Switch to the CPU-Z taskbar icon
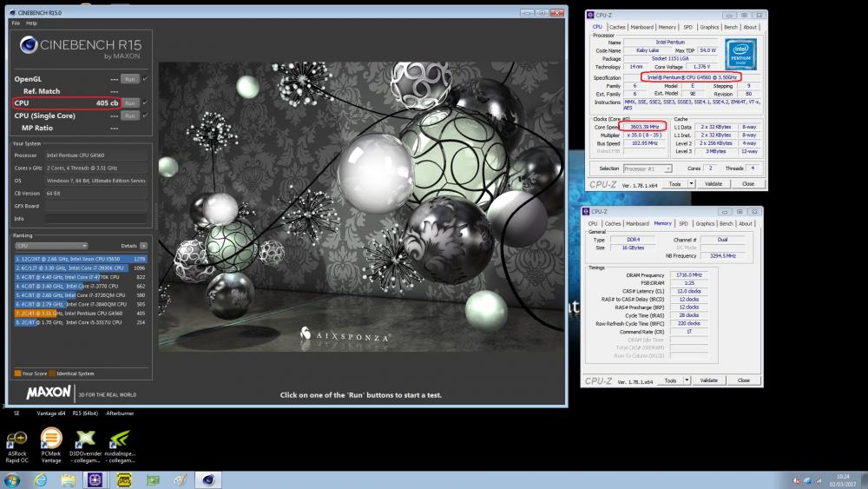This screenshot has height=489, width=868. (x=95, y=479)
